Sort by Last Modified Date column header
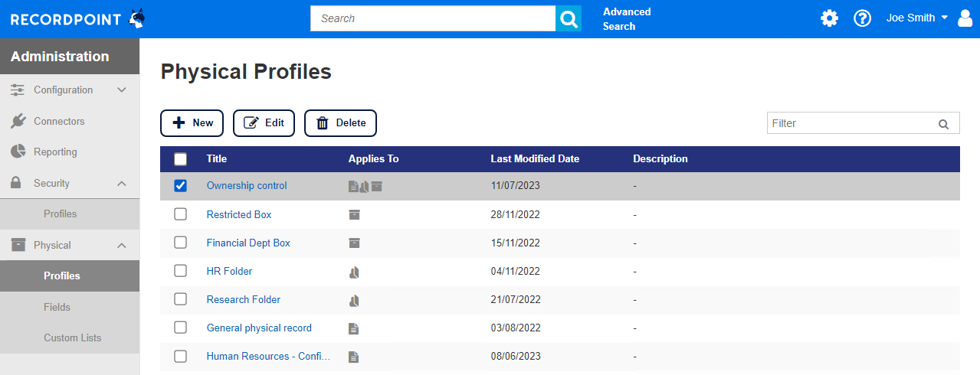This screenshot has width=980, height=375. (535, 159)
